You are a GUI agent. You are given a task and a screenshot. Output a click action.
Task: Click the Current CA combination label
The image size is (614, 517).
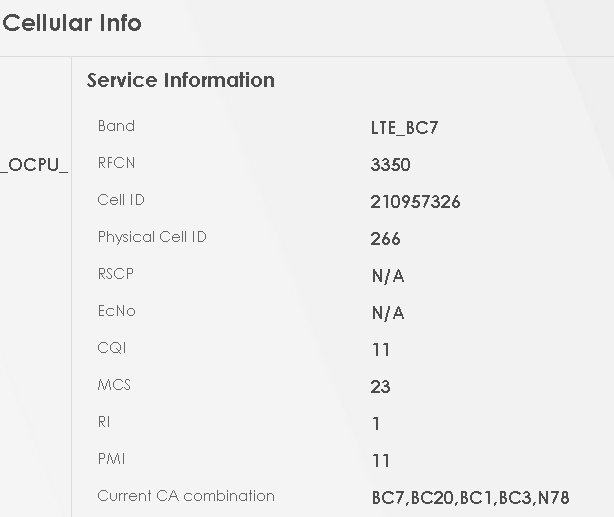click(x=186, y=496)
